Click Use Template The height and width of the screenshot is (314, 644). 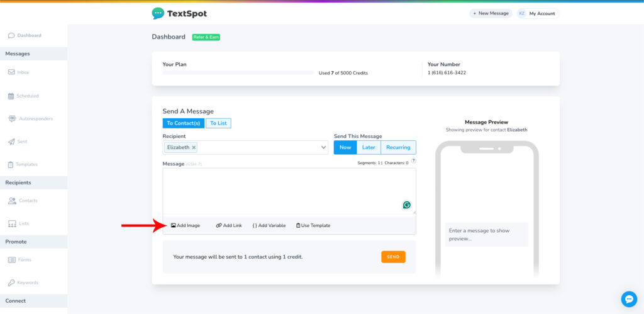(x=313, y=226)
